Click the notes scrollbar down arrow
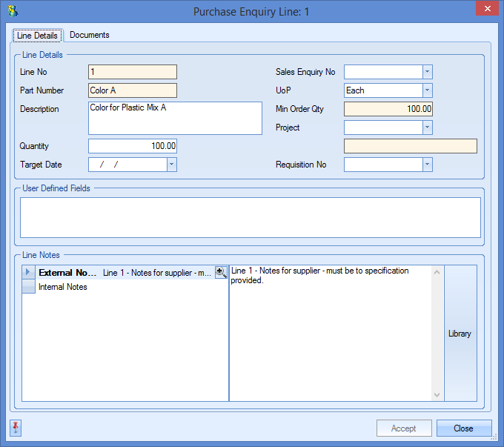The image size is (504, 447). tap(437, 395)
